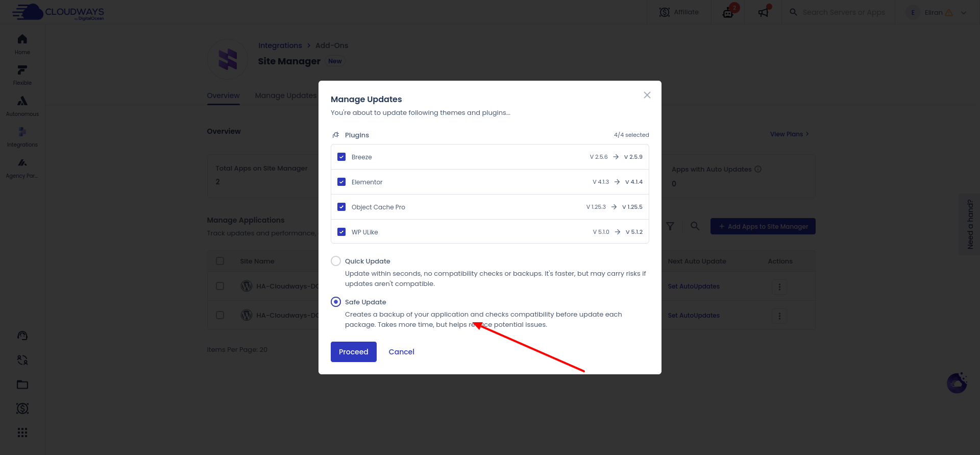
Task: Click the Search Servers or Apps field
Action: (843, 12)
